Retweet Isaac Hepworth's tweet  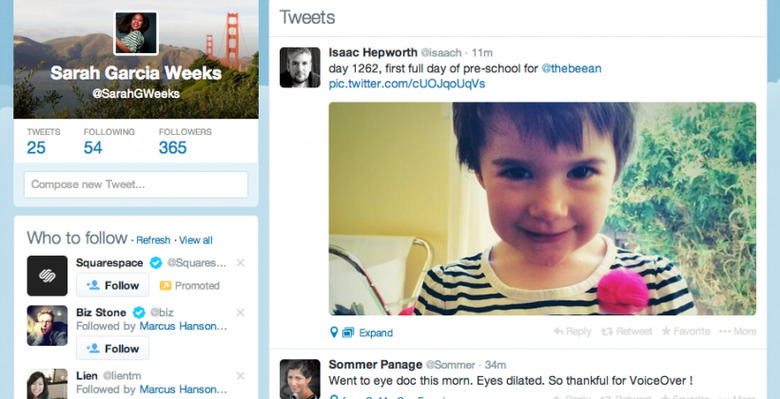[626, 331]
